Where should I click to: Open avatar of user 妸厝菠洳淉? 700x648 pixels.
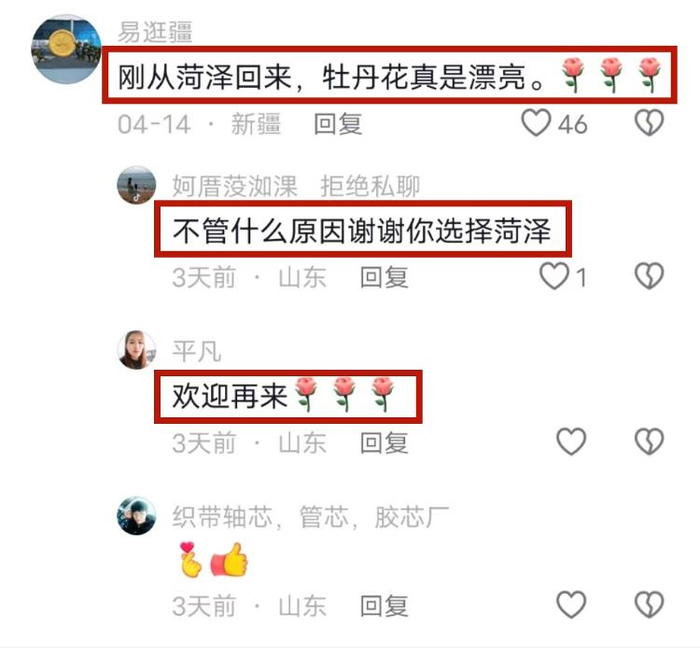point(137,185)
